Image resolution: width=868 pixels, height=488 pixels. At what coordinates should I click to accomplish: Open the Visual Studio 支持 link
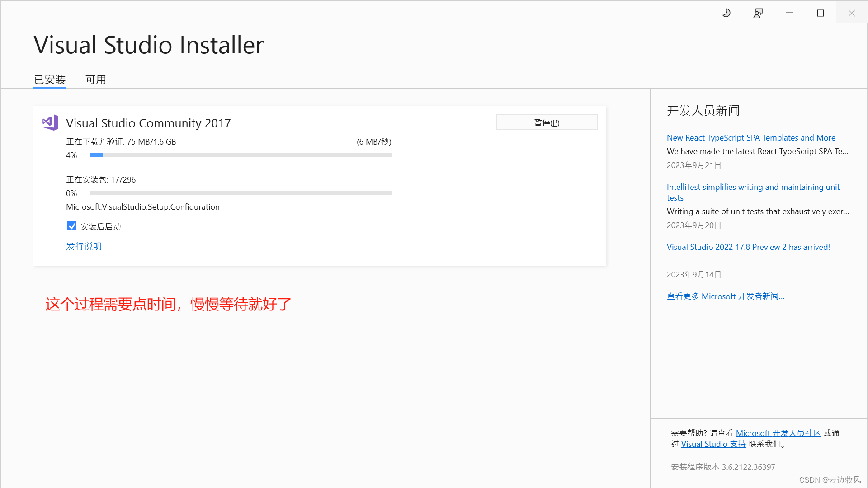tap(713, 444)
